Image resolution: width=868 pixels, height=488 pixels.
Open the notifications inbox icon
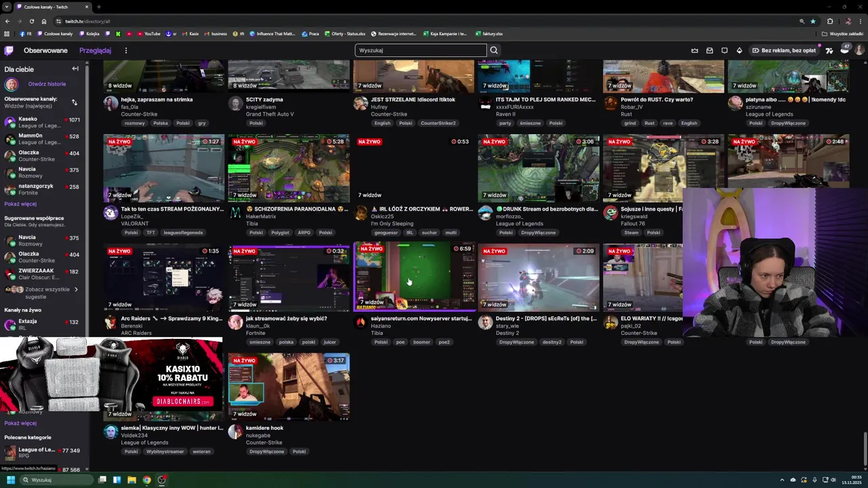pos(709,50)
